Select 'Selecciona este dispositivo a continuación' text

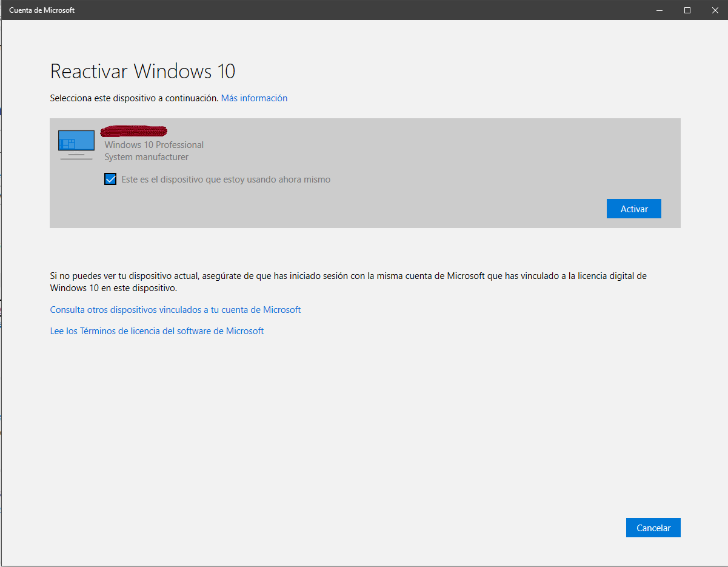click(134, 98)
